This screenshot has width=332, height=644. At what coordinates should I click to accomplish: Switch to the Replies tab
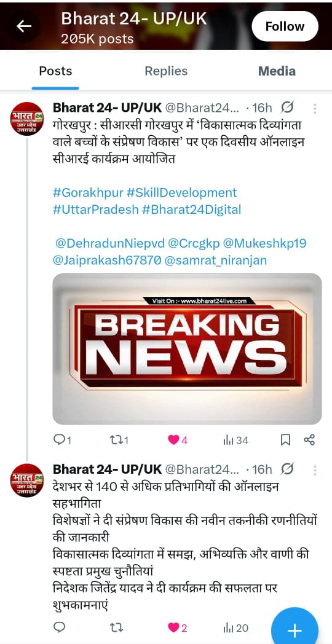point(166,71)
